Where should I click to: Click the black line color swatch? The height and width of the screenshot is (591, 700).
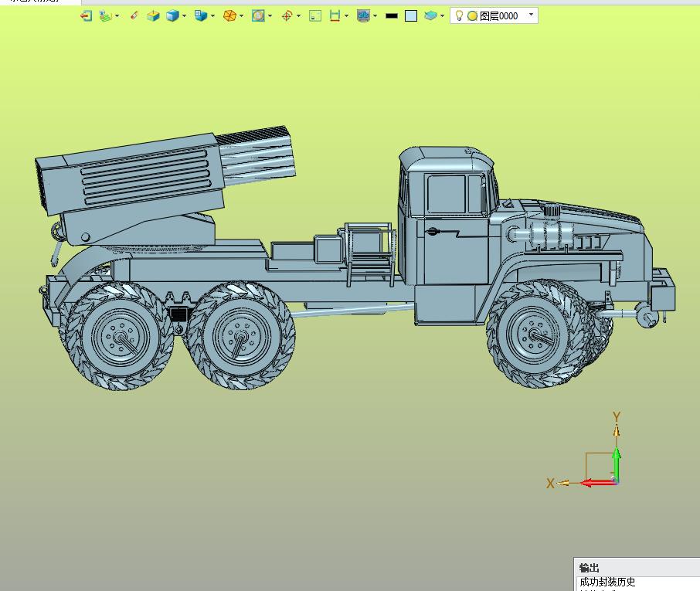(392, 16)
